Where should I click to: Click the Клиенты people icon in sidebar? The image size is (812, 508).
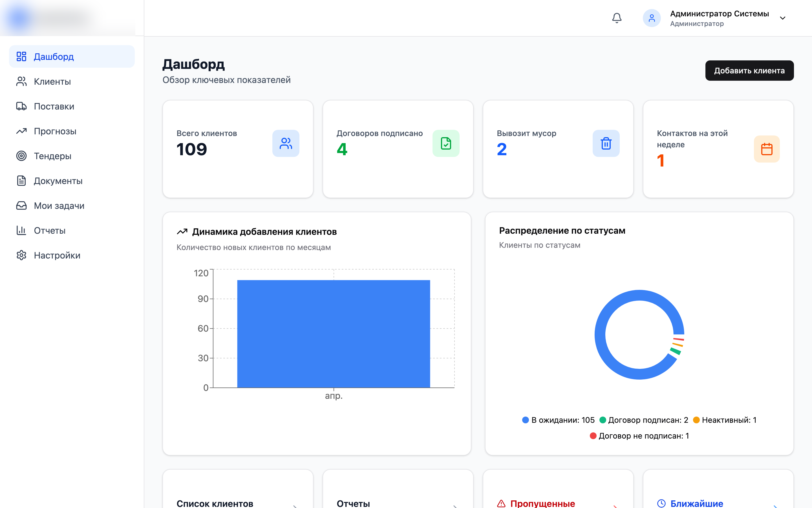(x=21, y=81)
